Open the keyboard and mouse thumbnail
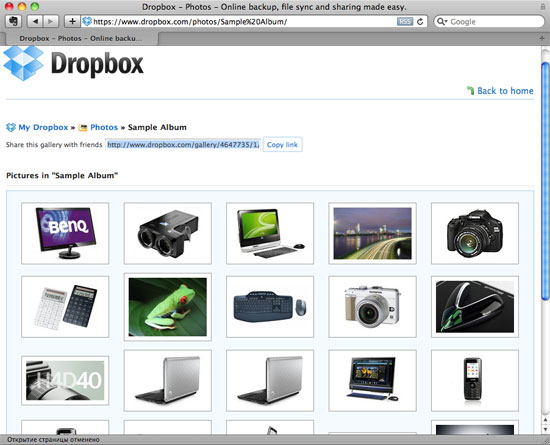Image resolution: width=550 pixels, height=445 pixels. 270,307
